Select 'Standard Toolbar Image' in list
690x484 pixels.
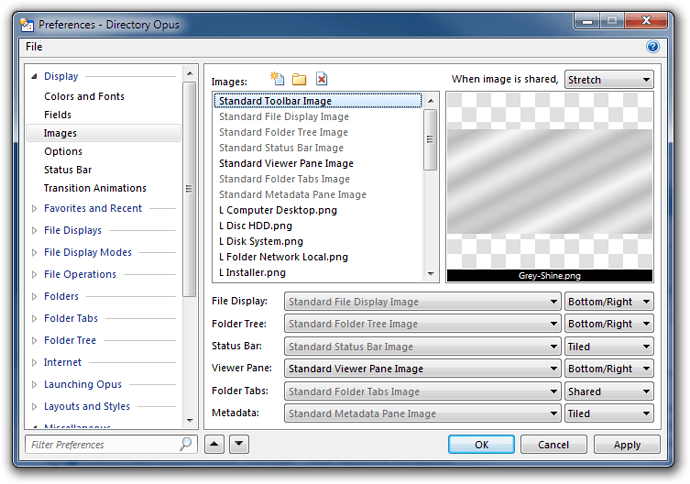click(x=318, y=101)
